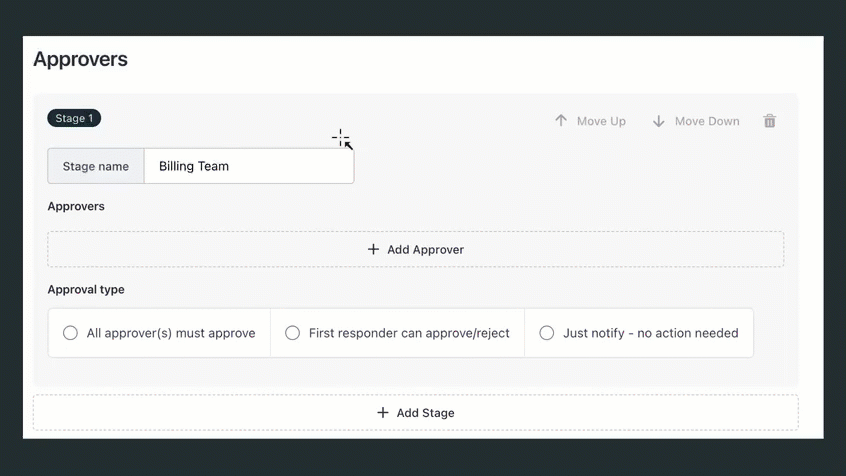Click the 'Just notify - no action needed' option text

[x=650, y=333]
